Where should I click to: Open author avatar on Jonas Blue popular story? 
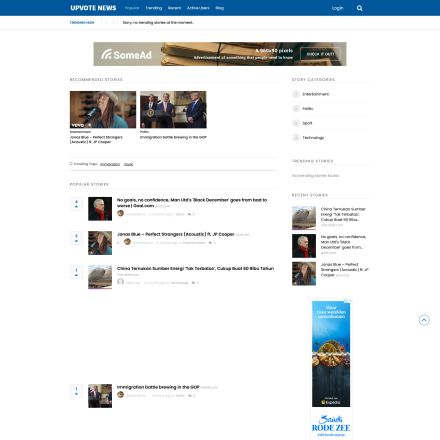pos(127,242)
